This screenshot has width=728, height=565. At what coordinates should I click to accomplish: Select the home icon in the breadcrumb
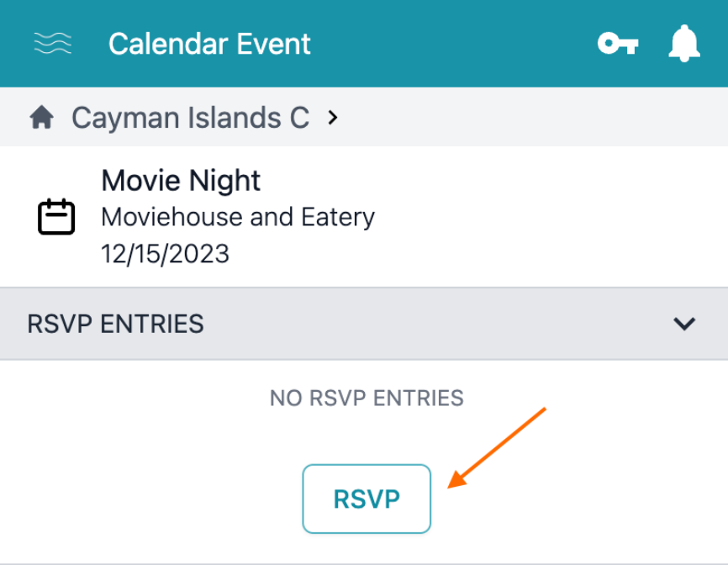click(41, 117)
